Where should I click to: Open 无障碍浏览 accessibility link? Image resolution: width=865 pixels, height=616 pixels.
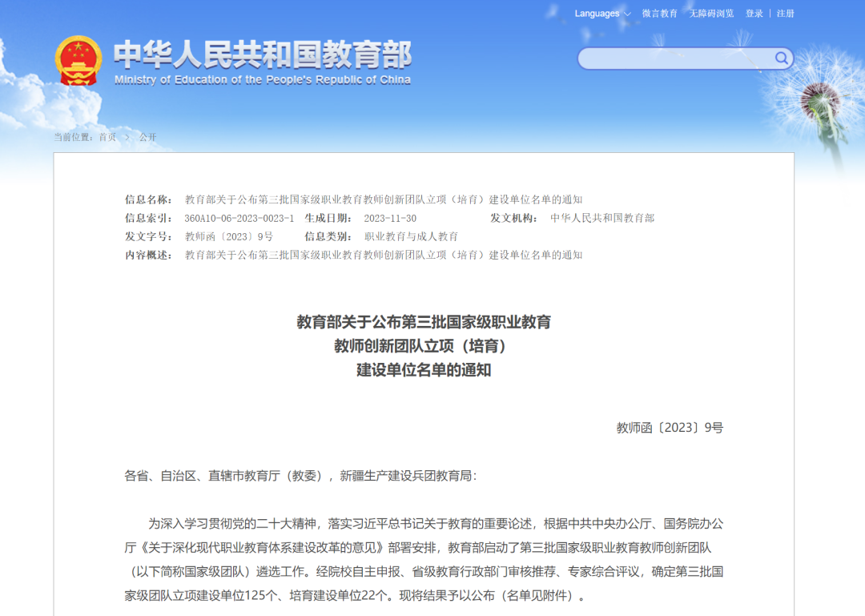click(711, 14)
